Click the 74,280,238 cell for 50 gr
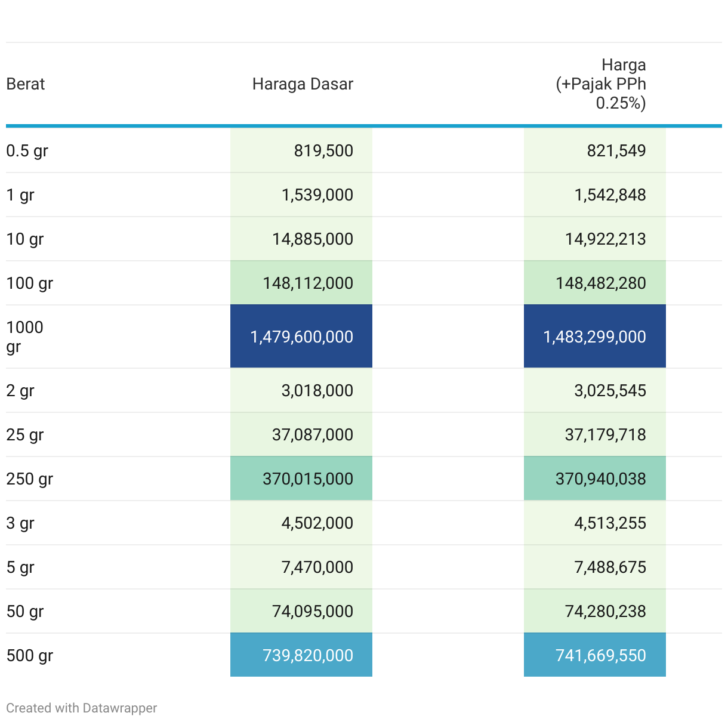 pos(605,611)
